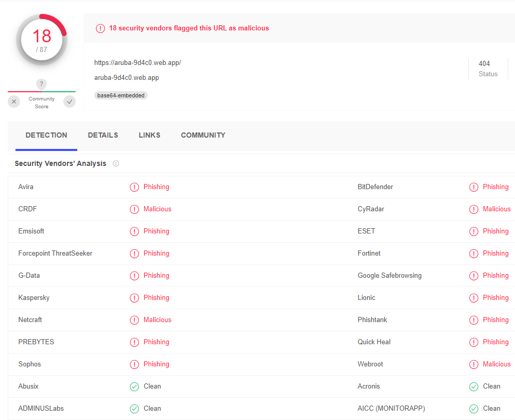
Task: Downvote the URL with the X community button
Action: point(14,102)
